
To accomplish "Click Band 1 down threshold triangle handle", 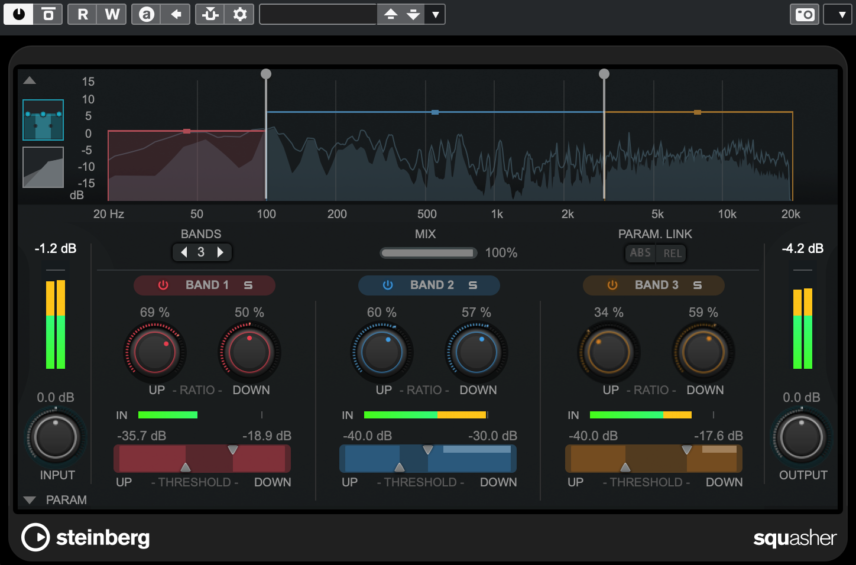I will click(233, 450).
